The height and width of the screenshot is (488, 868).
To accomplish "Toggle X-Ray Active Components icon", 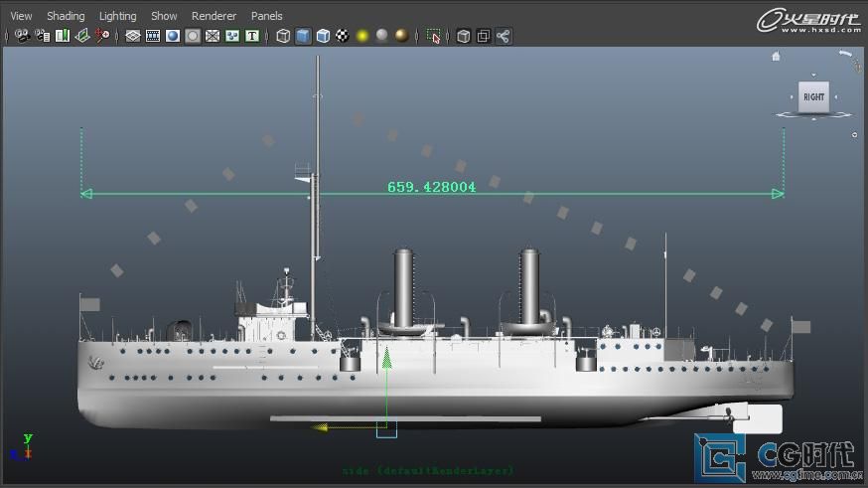I will (x=484, y=36).
